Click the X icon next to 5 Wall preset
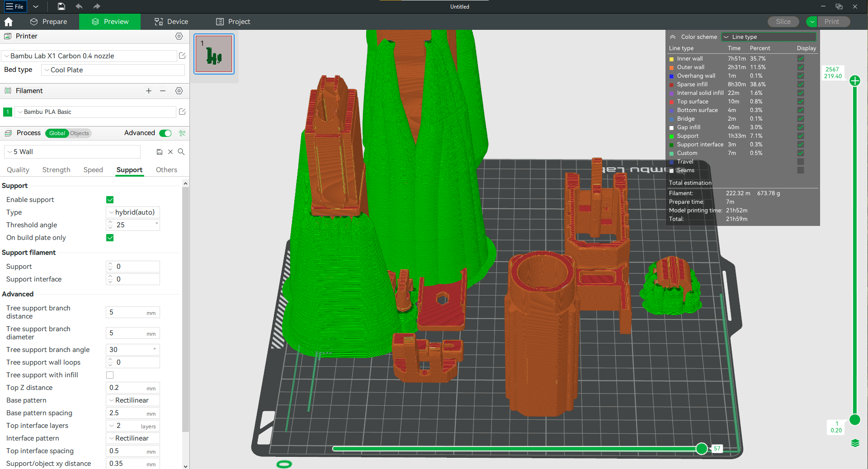Image resolution: width=868 pixels, height=469 pixels. pos(170,152)
